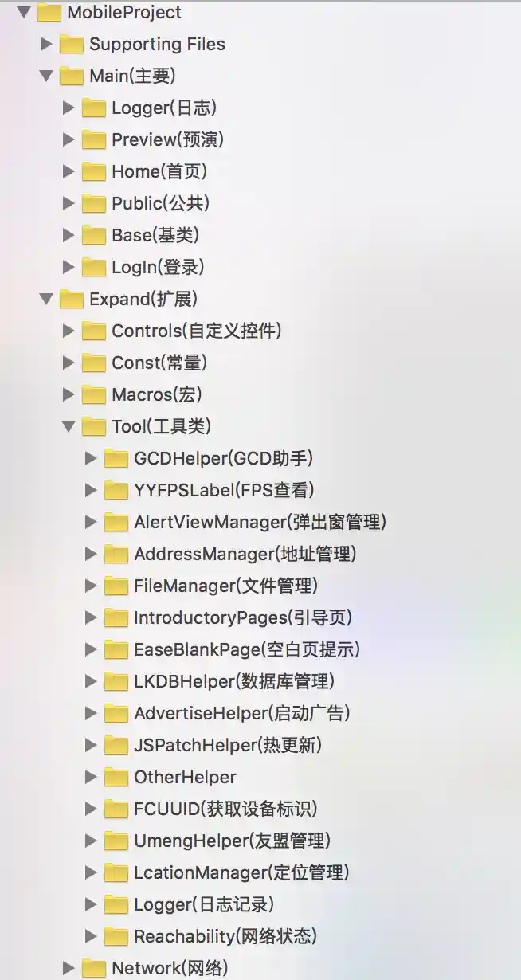Select the Reachability folder icon
Image resolution: width=521 pixels, height=980 pixels.
[116, 936]
